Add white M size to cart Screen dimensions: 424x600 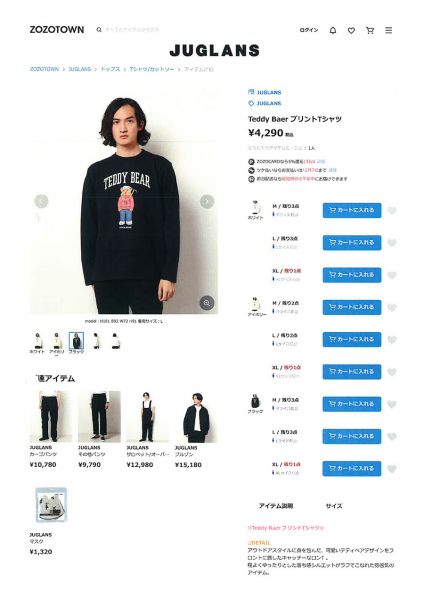coord(352,210)
